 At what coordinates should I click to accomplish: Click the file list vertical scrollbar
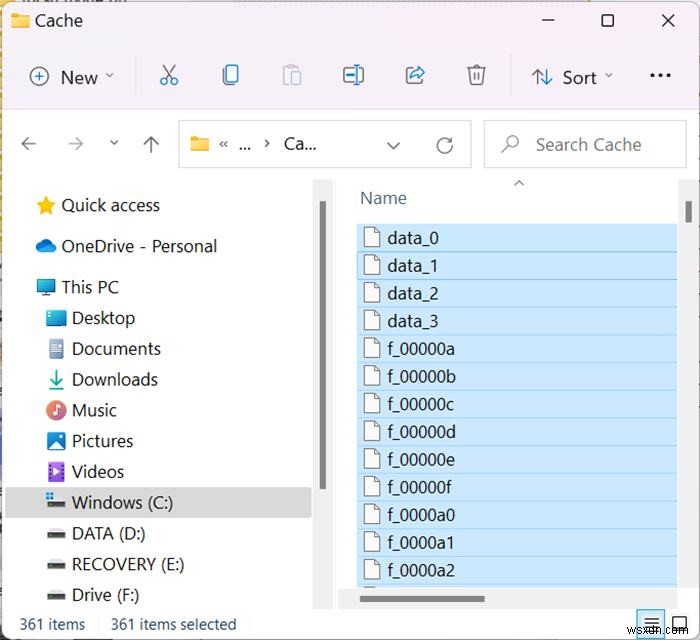[x=688, y=212]
